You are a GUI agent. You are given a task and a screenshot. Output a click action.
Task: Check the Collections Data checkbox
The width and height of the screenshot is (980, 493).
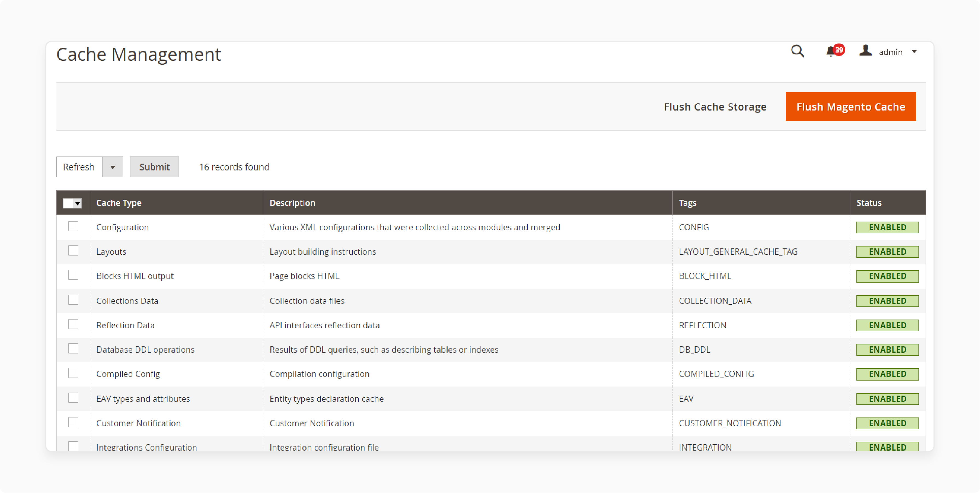[73, 300]
